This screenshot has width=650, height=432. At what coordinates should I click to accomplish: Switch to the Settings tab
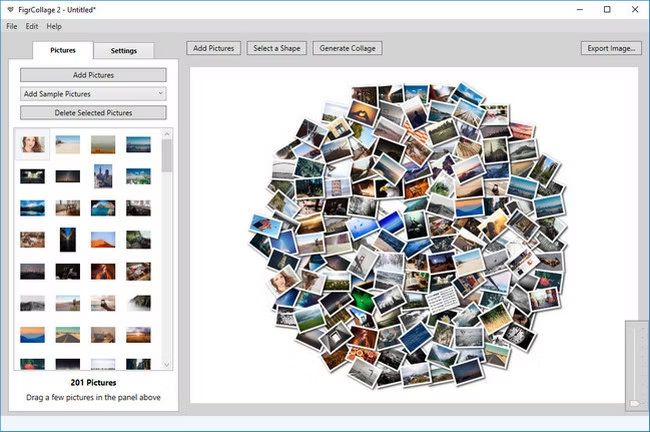(x=124, y=50)
